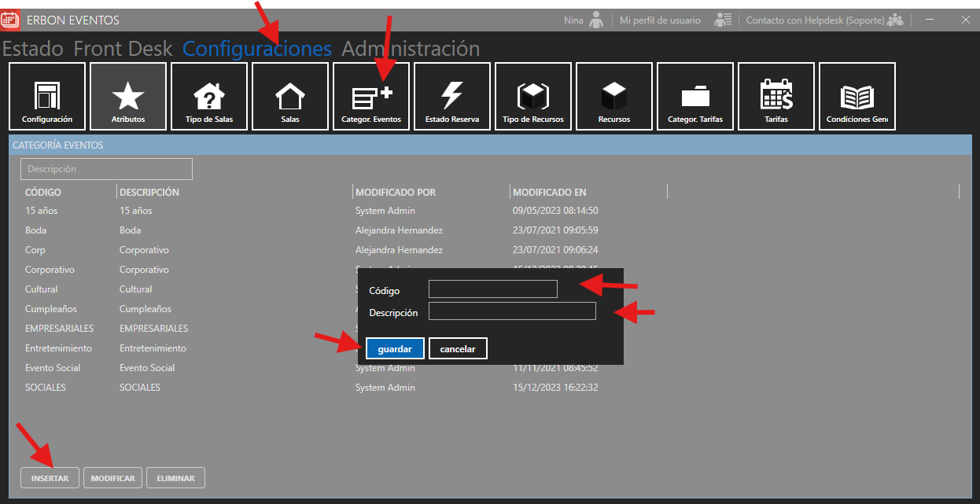Select the Estado Reserva lightning icon

(x=452, y=97)
